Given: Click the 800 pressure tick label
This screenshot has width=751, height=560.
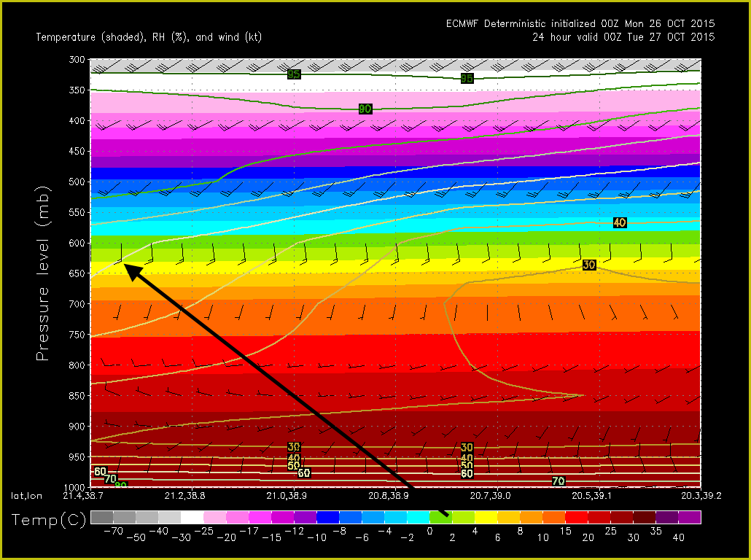Looking at the screenshot, I should (x=77, y=365).
